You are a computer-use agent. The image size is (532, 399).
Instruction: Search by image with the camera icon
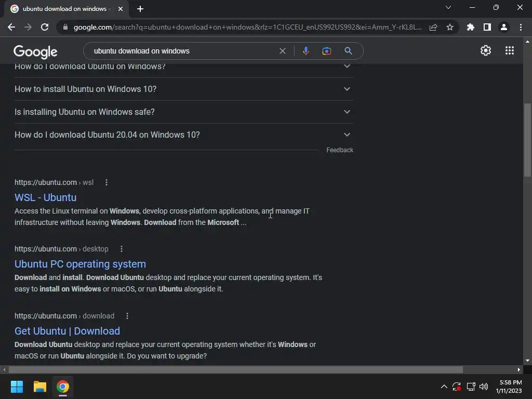(326, 51)
